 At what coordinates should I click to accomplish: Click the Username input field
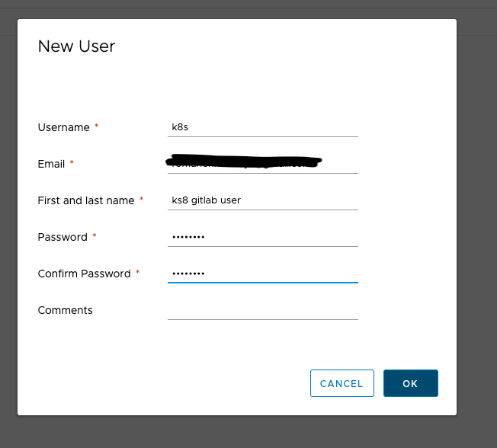click(x=262, y=127)
